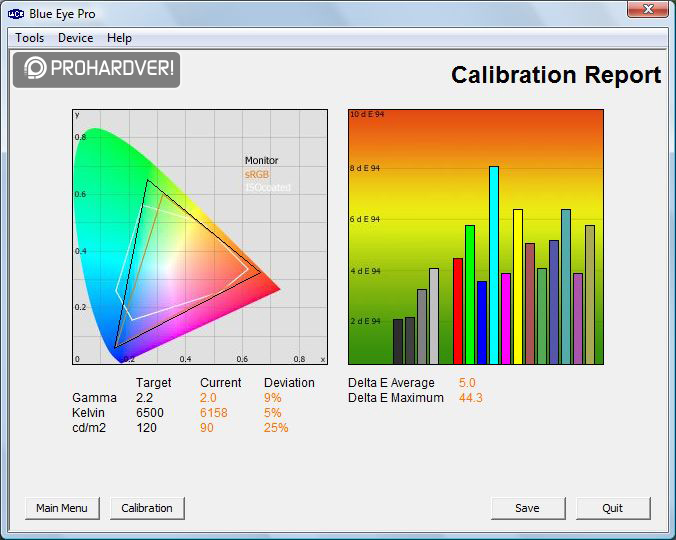Click the LaCie title bar icon
The width and height of the screenshot is (676, 540).
tap(16, 14)
